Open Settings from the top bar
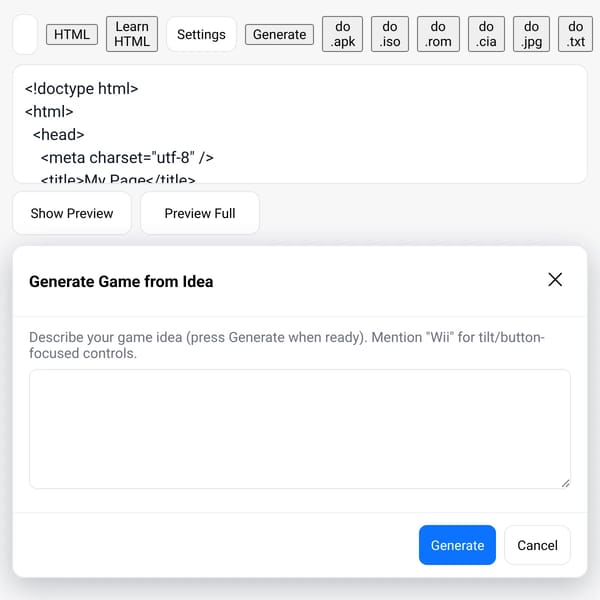The image size is (600, 600). pos(201,34)
